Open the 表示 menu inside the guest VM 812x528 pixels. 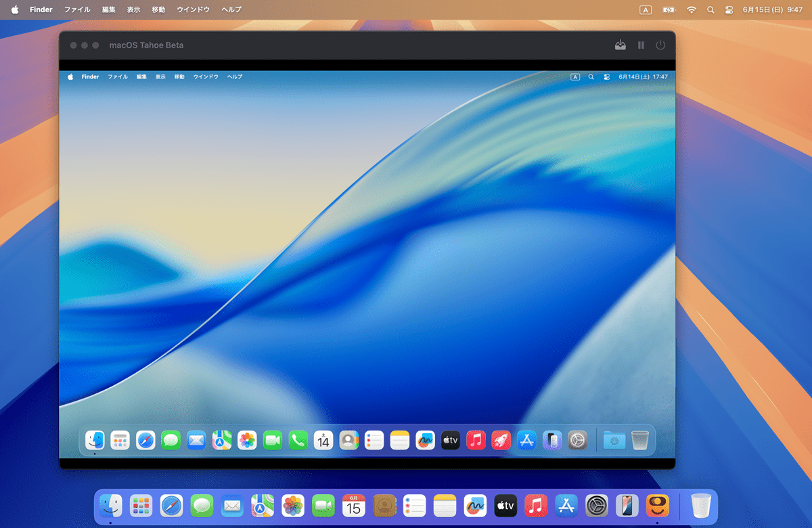(x=160, y=77)
